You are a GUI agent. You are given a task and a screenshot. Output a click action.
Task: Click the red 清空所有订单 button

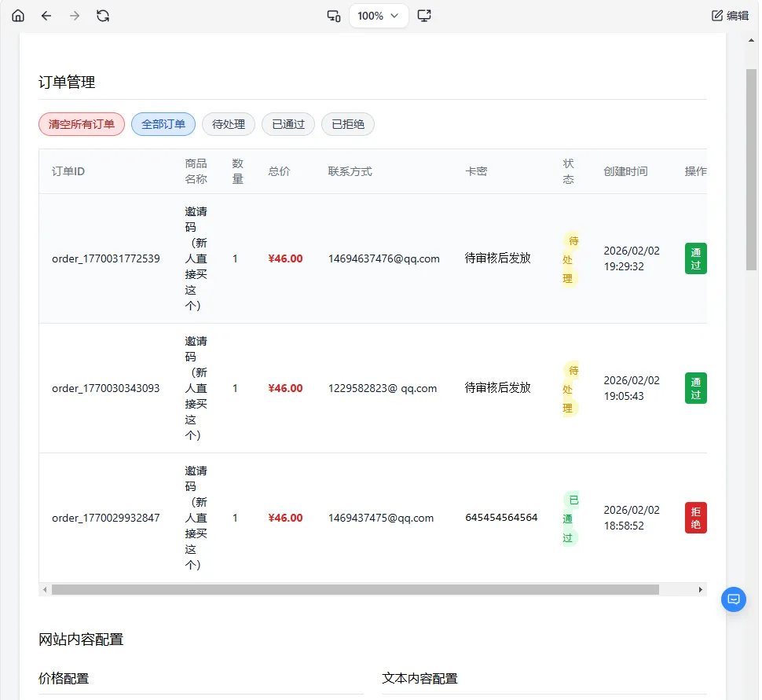[x=81, y=124]
